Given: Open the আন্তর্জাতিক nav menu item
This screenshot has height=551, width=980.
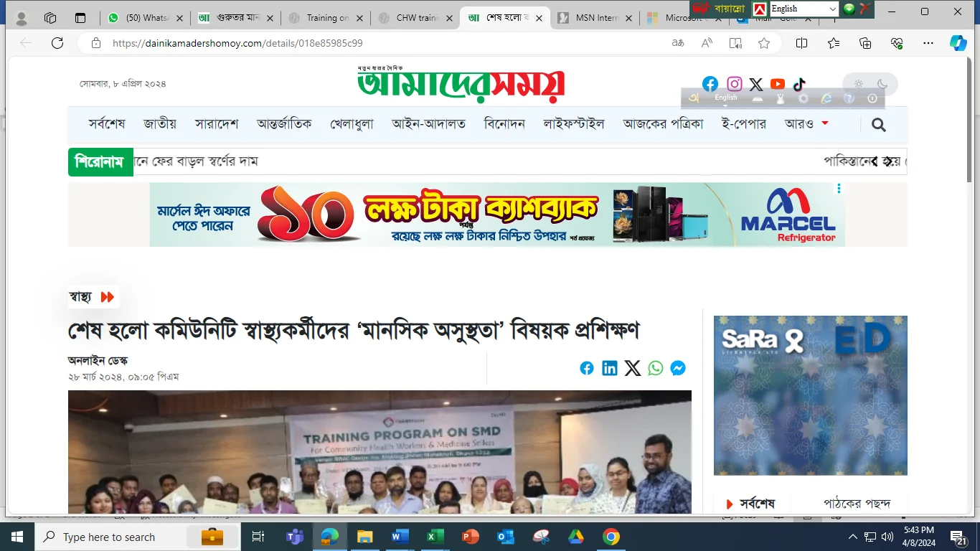Looking at the screenshot, I should [x=284, y=123].
